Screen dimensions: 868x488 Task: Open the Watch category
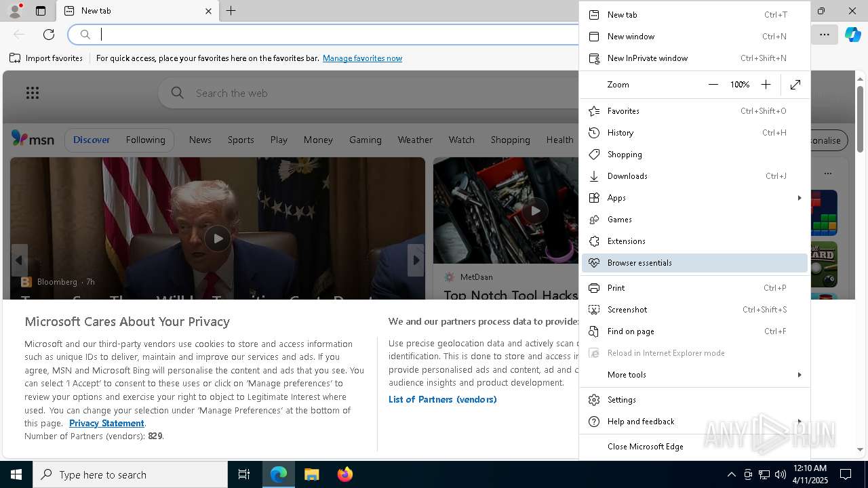pyautogui.click(x=461, y=140)
